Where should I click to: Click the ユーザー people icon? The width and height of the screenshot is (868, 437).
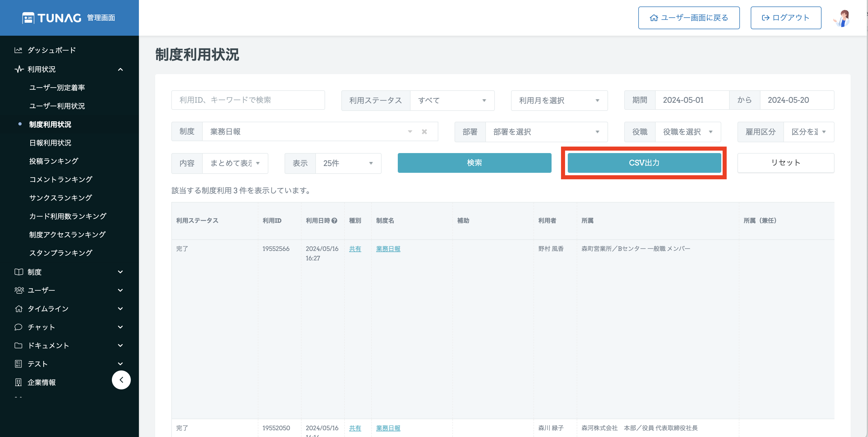tap(19, 290)
